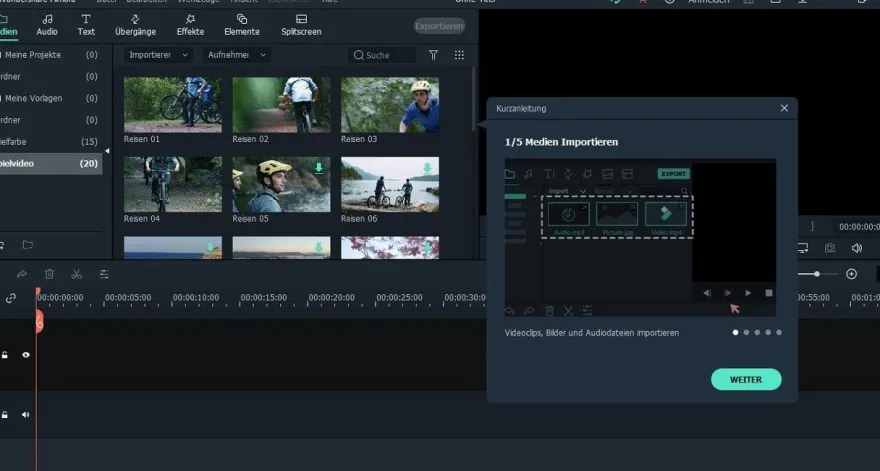Open the Elemente tab
Screen dimensions: 880x471
click(x=242, y=25)
